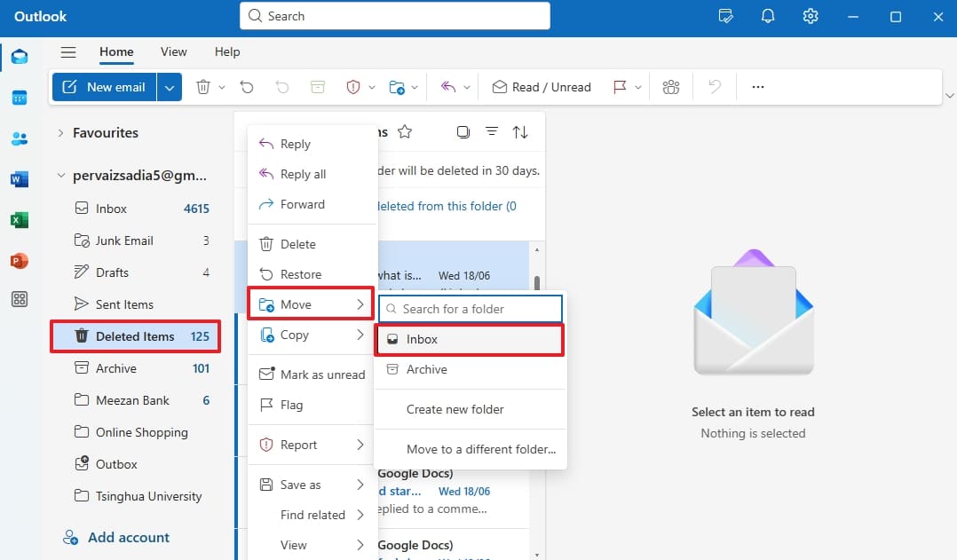Click the filter icon above the message list
957x560 pixels.
[492, 130]
